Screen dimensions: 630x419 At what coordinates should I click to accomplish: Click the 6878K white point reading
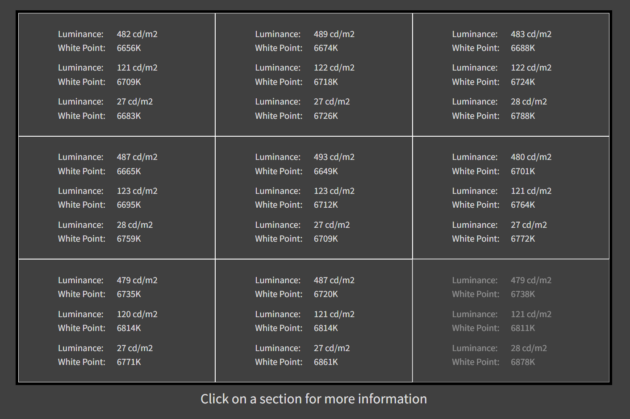tap(523, 362)
